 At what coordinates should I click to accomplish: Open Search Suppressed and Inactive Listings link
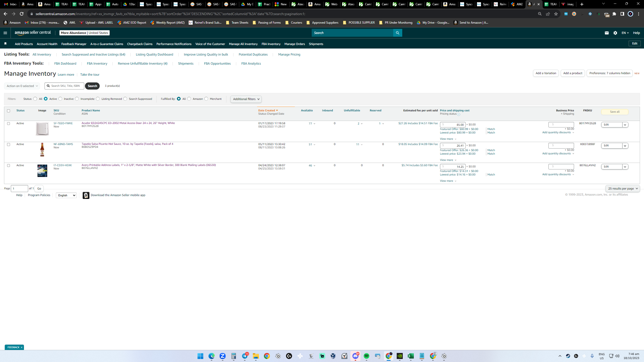tap(93, 55)
